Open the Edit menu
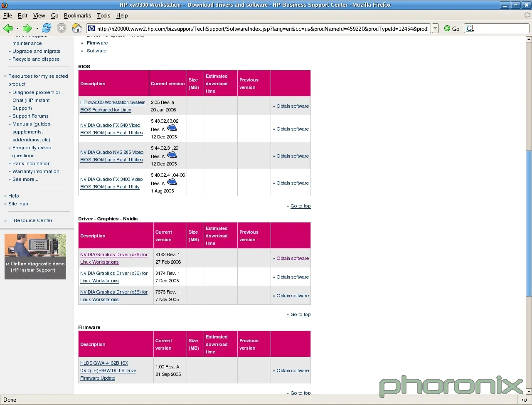 click(22, 15)
